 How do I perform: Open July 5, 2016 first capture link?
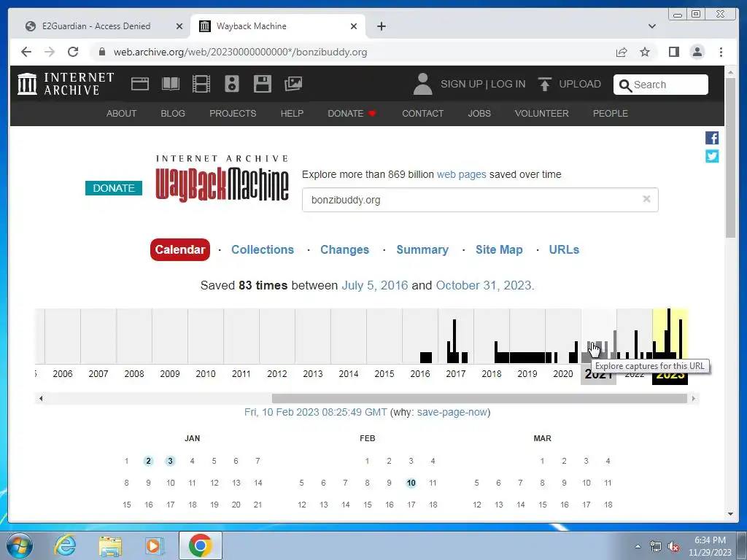(374, 285)
